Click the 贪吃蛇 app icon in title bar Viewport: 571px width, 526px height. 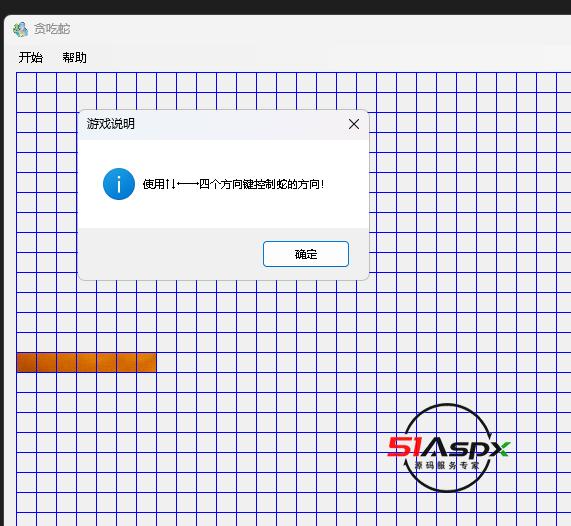click(x=20, y=29)
